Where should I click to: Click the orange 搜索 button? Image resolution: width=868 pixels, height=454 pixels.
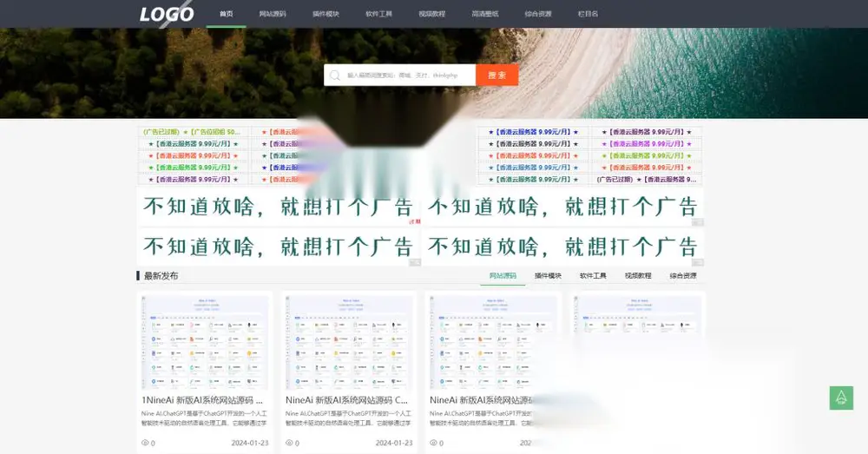pos(497,76)
